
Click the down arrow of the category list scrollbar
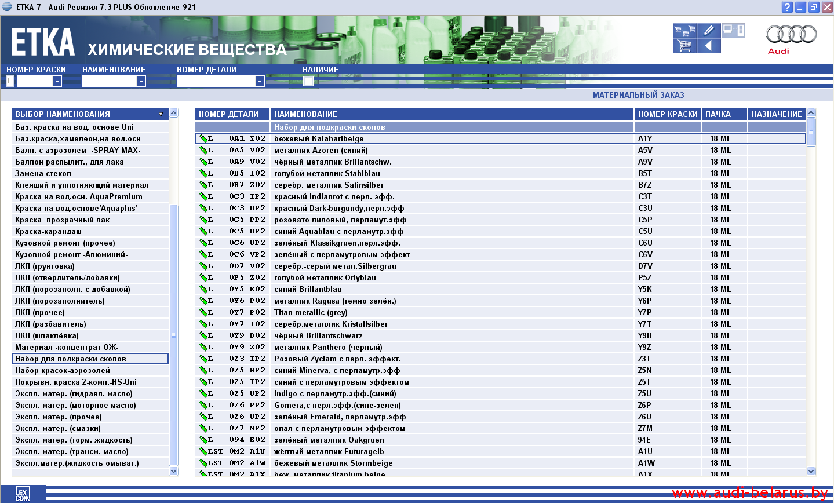[174, 472]
